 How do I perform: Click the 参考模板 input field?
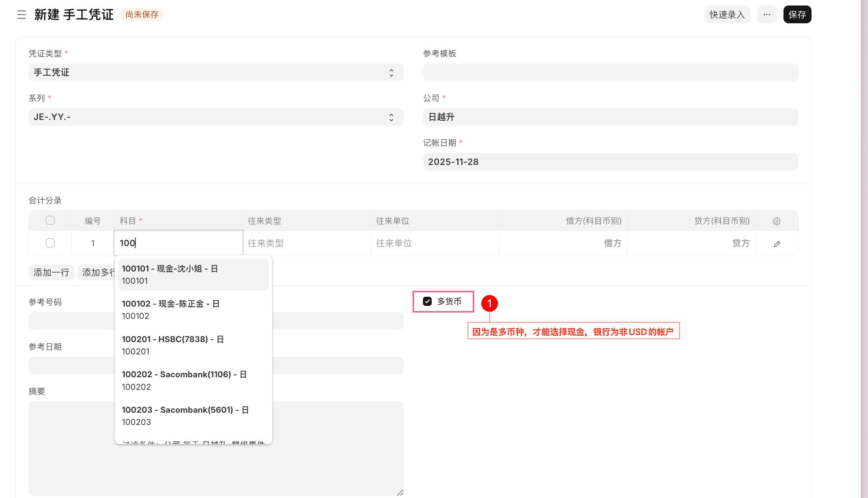(x=610, y=73)
